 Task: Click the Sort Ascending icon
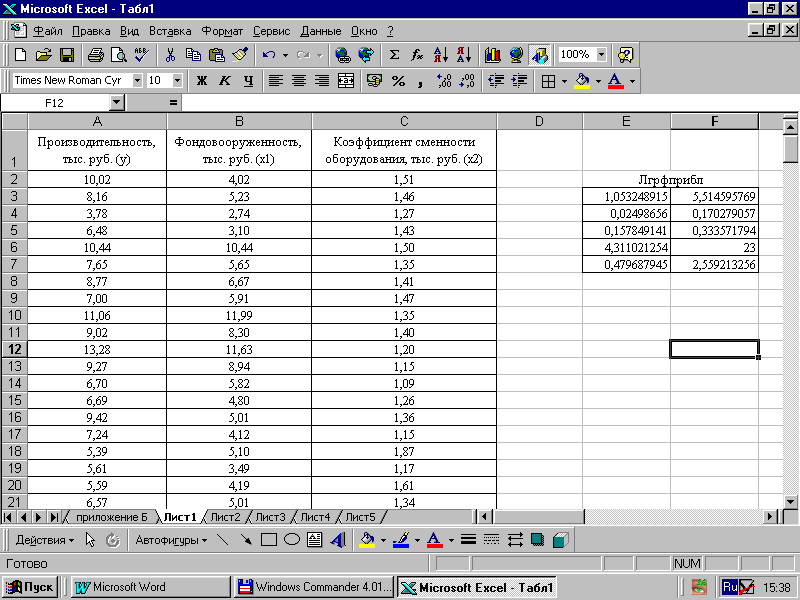tap(441, 55)
